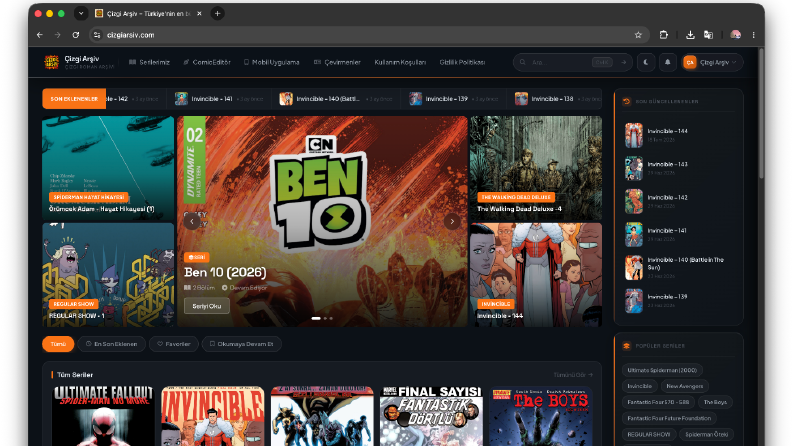Open Invincible - 142 in the sidebar

pos(678,201)
